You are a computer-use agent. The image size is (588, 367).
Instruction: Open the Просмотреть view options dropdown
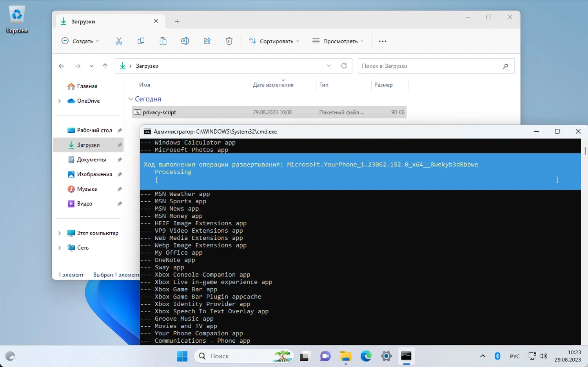338,41
